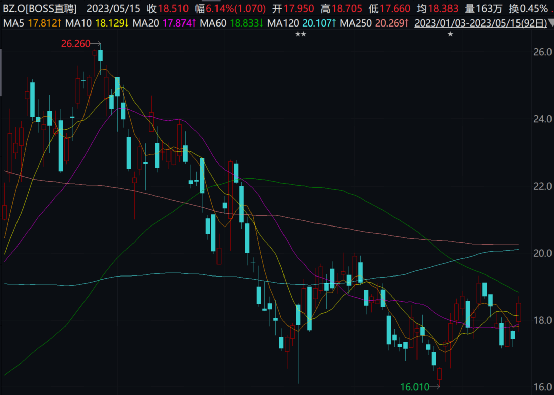This screenshot has width=554, height=395.
Task: Open the MA5 17.812 indicator label
Action: click(x=33, y=24)
